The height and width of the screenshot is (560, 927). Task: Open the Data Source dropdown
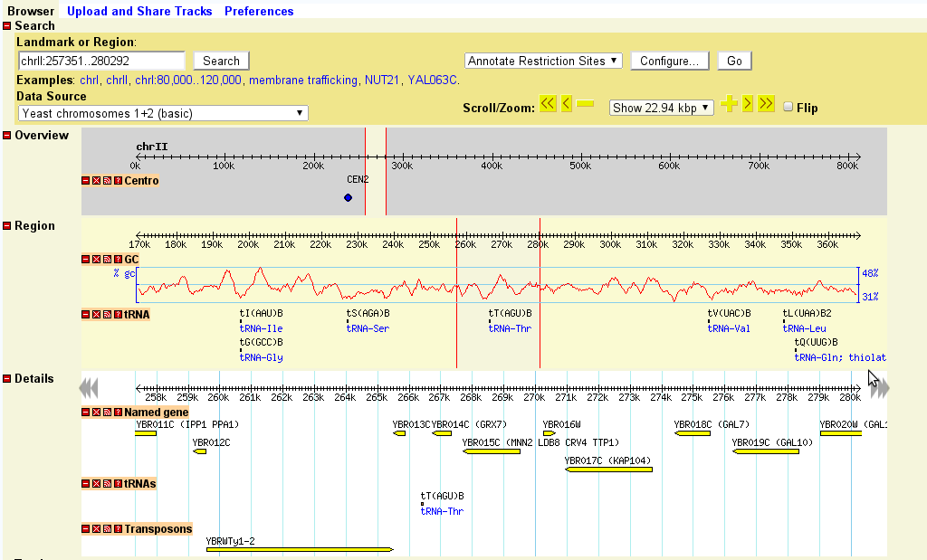[x=163, y=113]
